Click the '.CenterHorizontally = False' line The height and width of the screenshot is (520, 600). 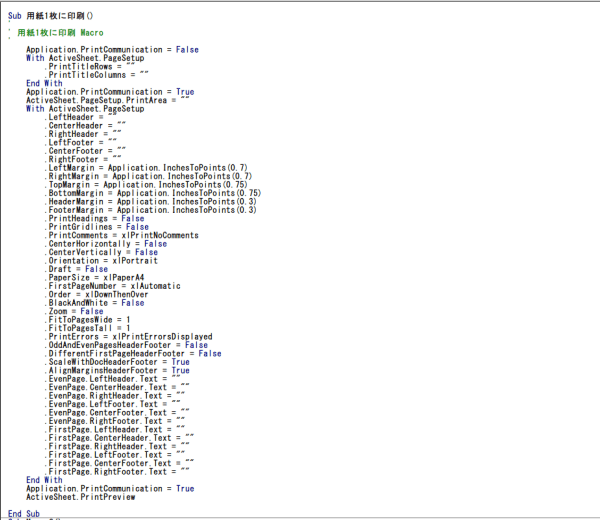tap(106, 244)
